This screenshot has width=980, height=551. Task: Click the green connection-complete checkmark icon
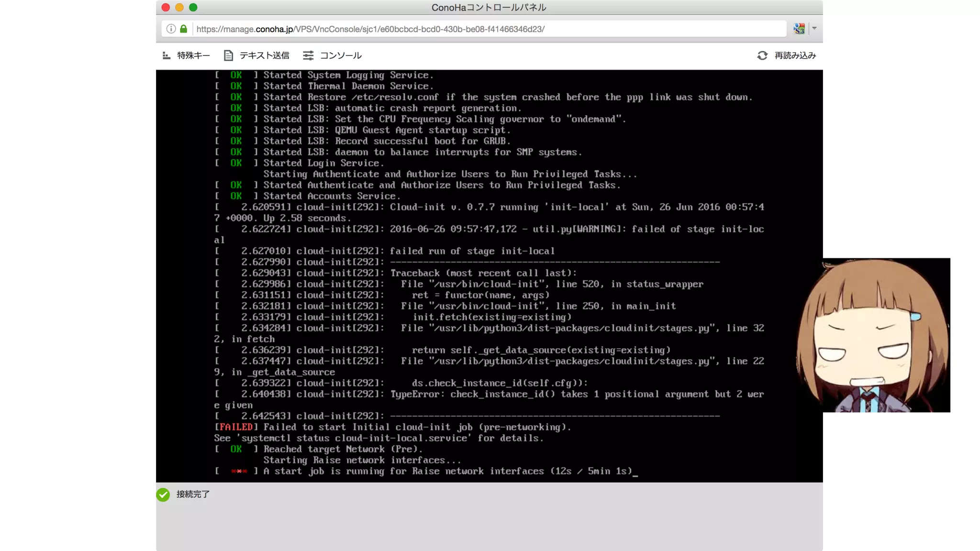[x=163, y=495]
